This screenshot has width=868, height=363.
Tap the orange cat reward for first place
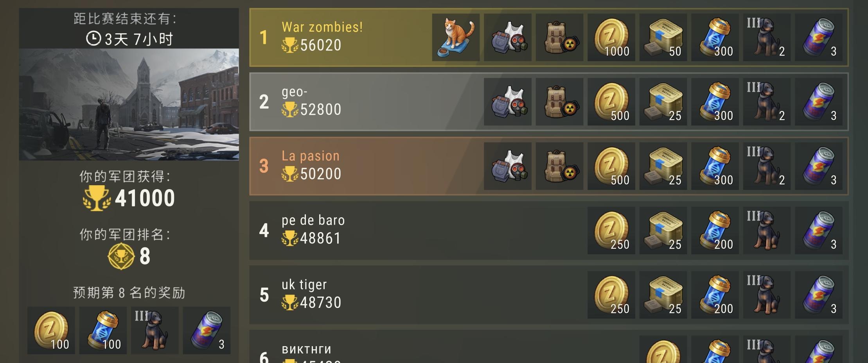pos(456,38)
